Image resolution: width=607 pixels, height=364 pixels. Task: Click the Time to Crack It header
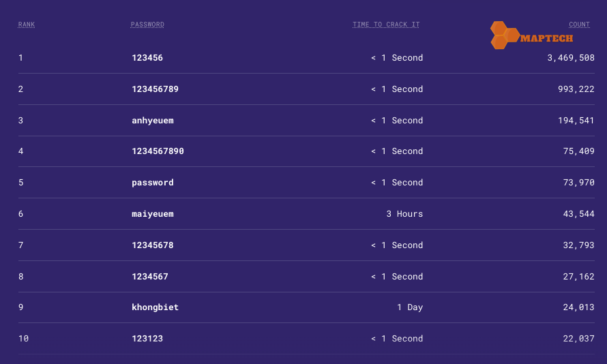tap(386, 25)
